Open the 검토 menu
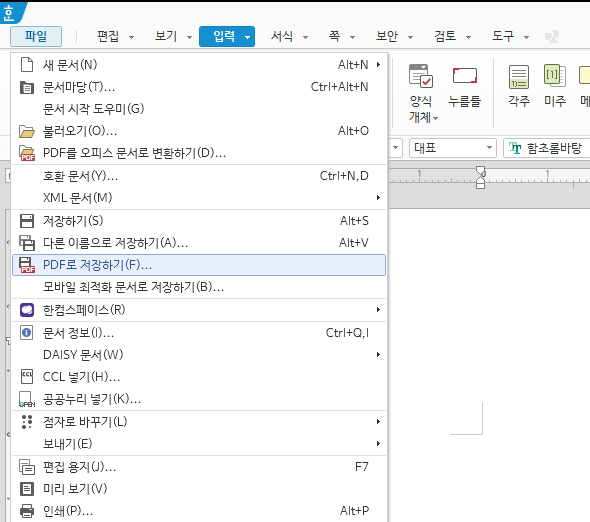590x522 pixels. (x=445, y=36)
